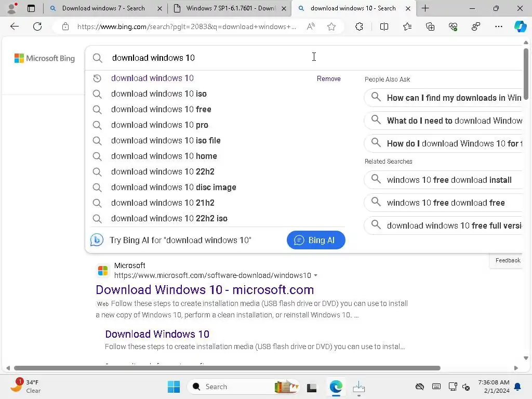Open the Read aloud icon in the address bar
The height and width of the screenshot is (399, 532).
311,26
